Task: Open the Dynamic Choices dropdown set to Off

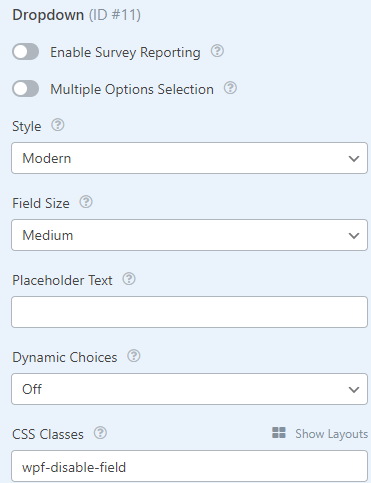Action: [189, 389]
